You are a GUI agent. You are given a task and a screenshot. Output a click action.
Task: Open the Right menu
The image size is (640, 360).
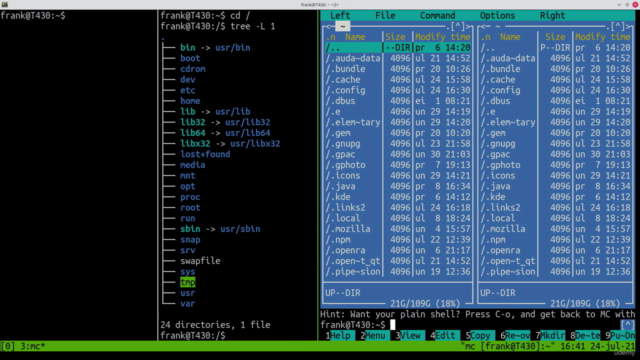point(552,16)
